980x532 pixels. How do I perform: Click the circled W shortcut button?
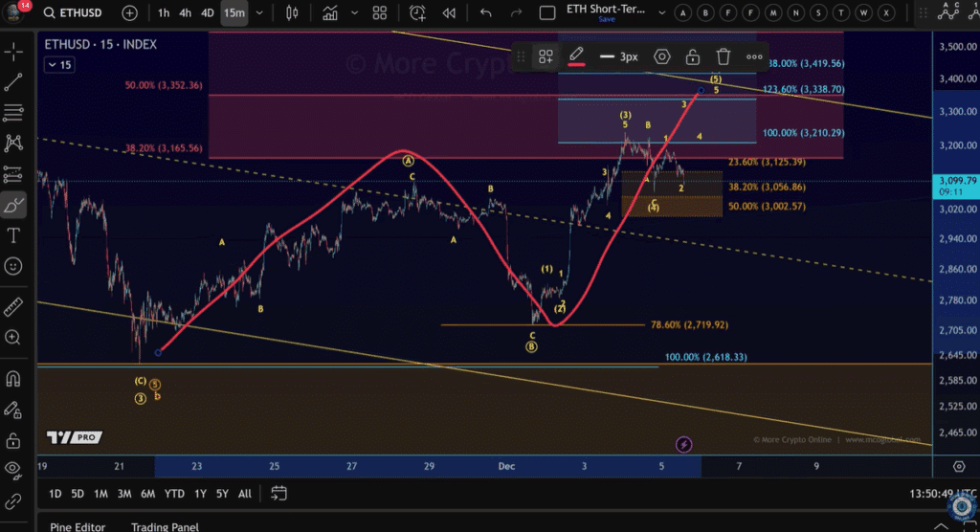(864, 12)
